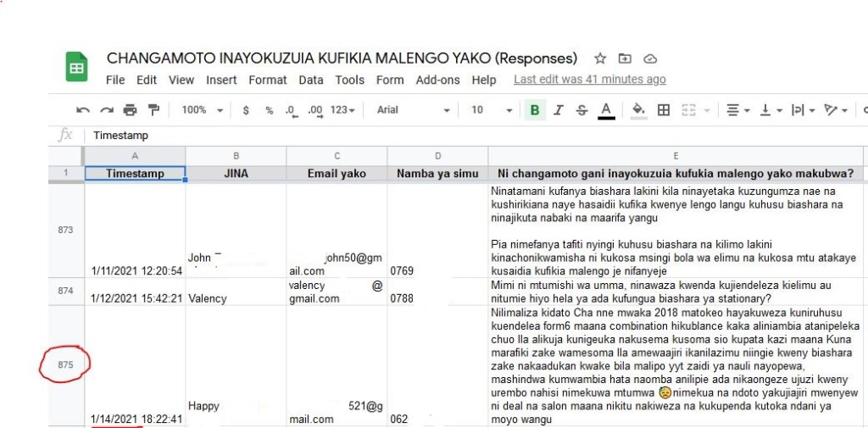The height and width of the screenshot is (428, 868).
Task: Open the zoom 100% dropdown
Action: [202, 110]
